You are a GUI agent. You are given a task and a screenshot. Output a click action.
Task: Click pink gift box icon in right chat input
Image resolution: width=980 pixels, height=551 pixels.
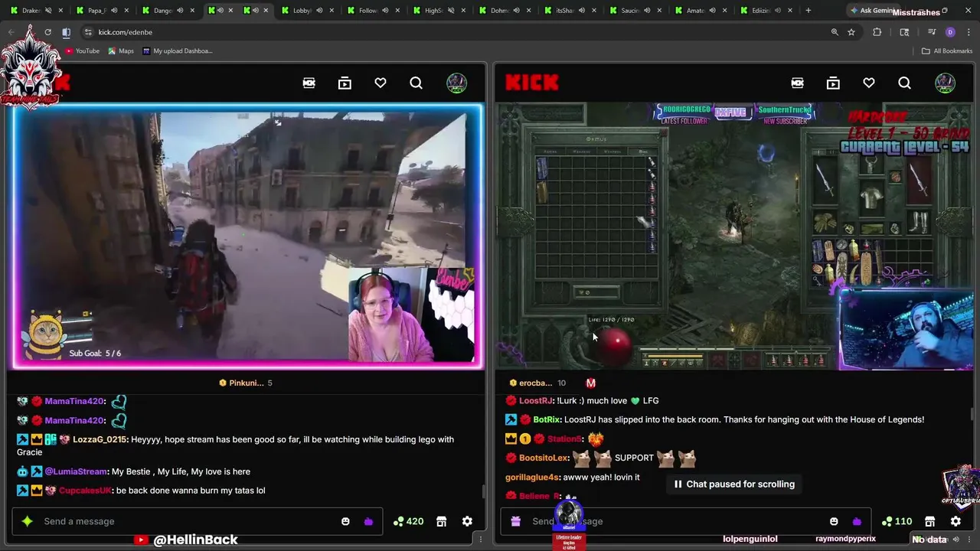click(515, 521)
